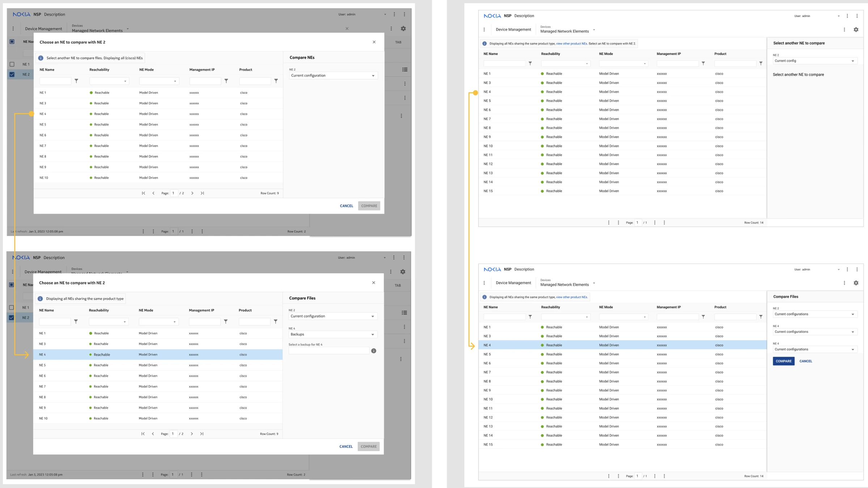This screenshot has width=868, height=488.
Task: Toggle header select-all checkbox behind Backups dialog
Action: 12,285
